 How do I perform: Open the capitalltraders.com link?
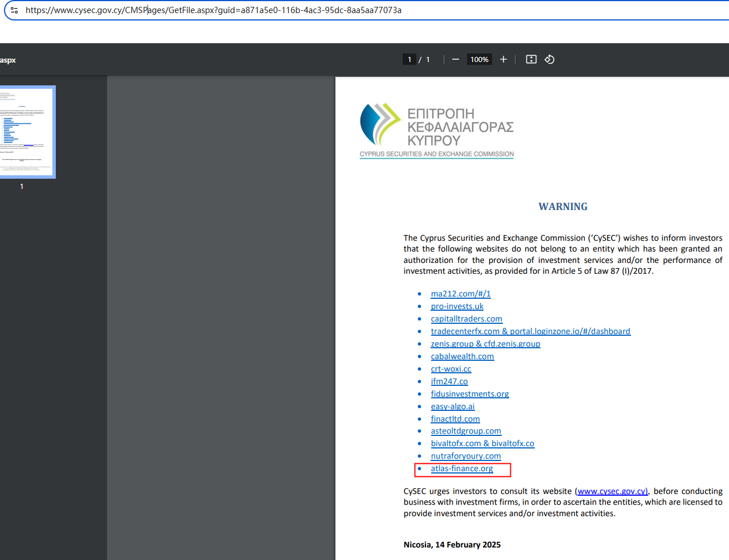[466, 319]
